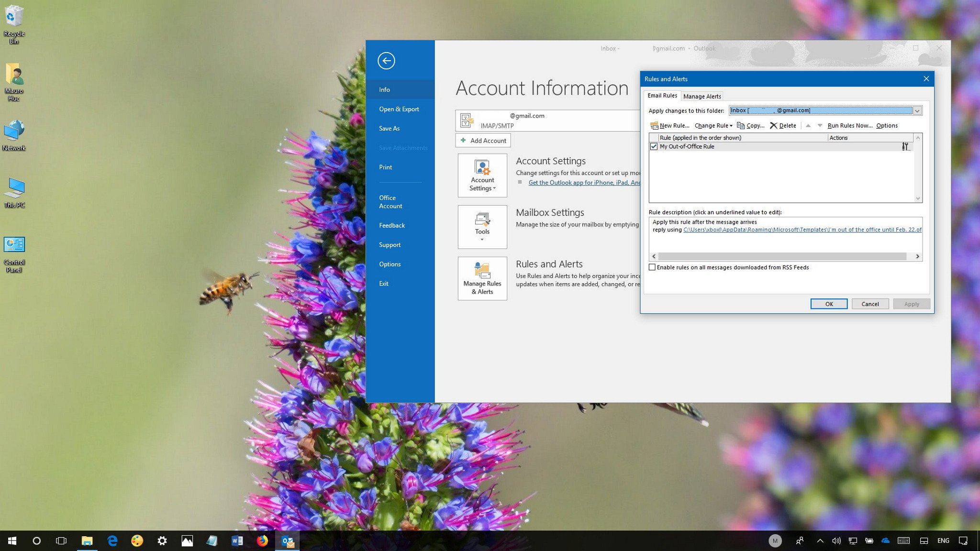Image resolution: width=980 pixels, height=551 pixels.
Task: Open Get the Outlook app link
Action: pos(584,183)
